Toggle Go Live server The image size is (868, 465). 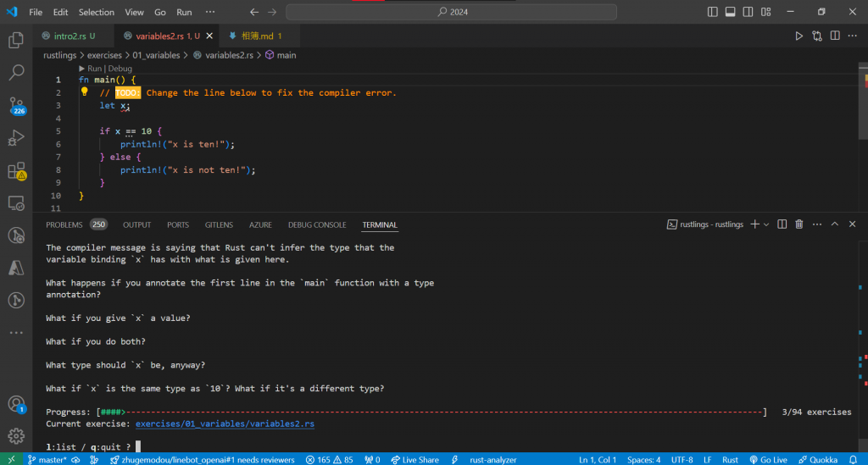pyautogui.click(x=768, y=459)
